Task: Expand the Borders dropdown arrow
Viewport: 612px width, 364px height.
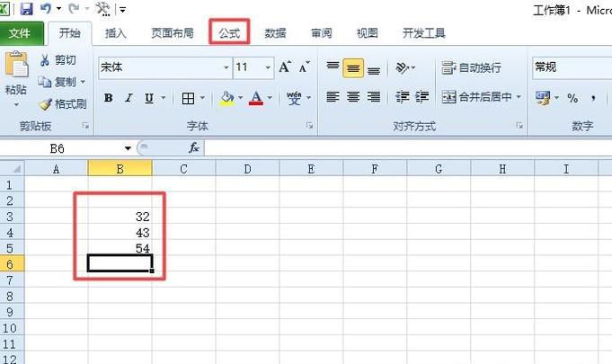Action: click(202, 98)
